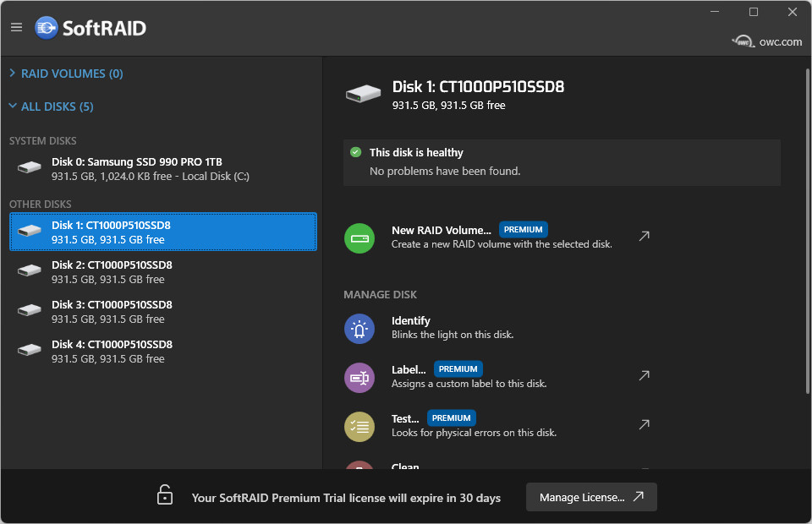Open the hamburger menu
The width and height of the screenshot is (812, 524).
pos(17,27)
